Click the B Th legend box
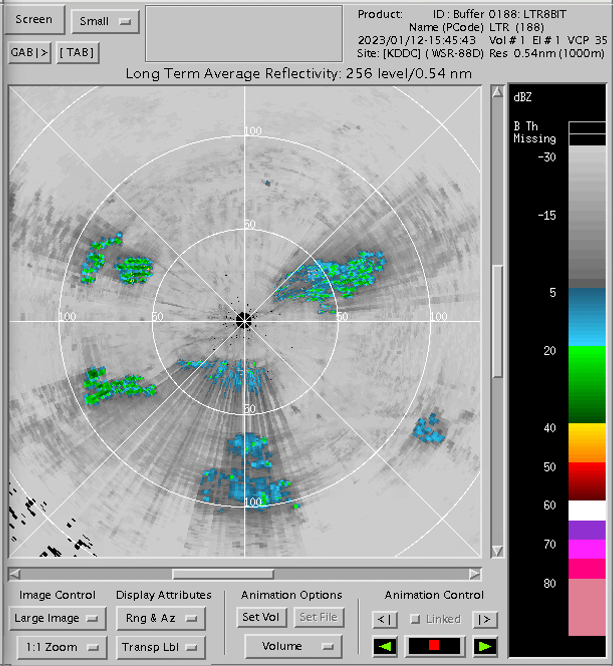The height and width of the screenshot is (666, 613). (x=587, y=127)
